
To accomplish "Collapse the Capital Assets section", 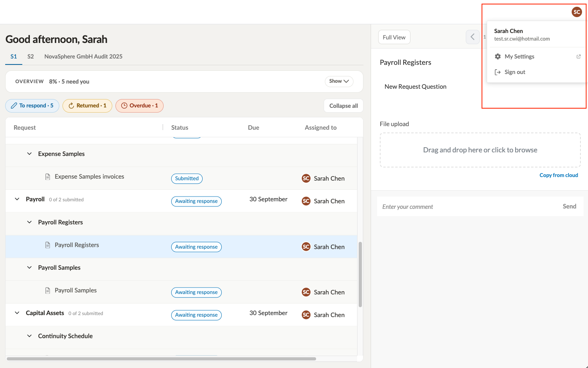I will (x=17, y=313).
